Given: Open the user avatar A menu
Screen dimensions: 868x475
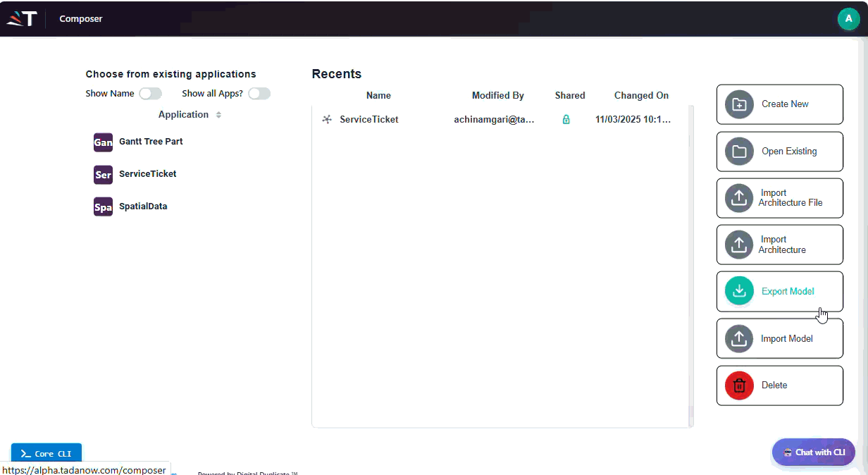Looking at the screenshot, I should (x=848, y=19).
